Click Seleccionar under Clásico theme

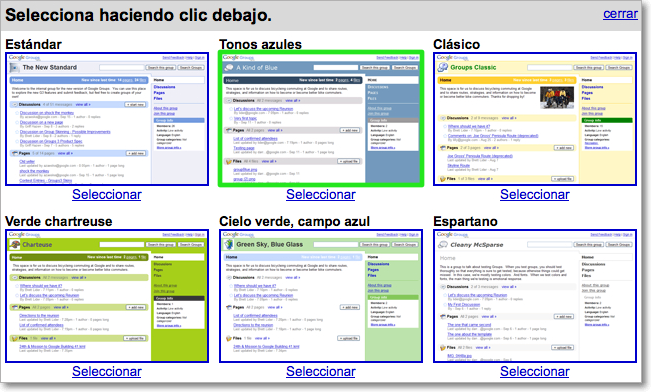[x=535, y=194]
